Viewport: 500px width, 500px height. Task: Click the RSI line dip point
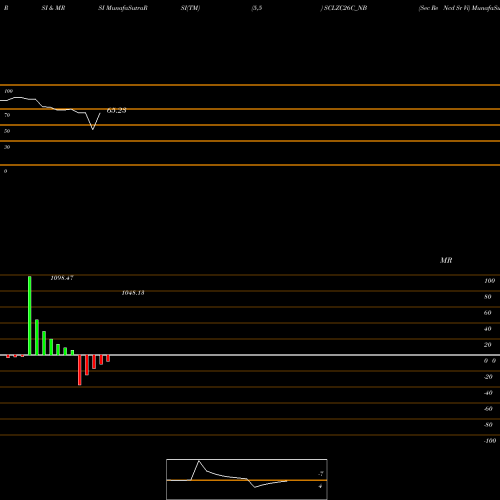pos(93,129)
